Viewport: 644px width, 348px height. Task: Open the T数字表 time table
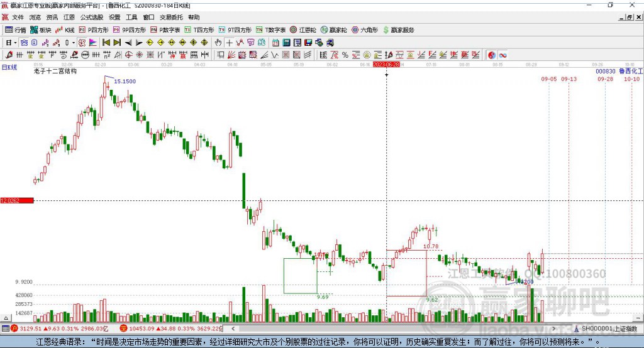coord(270,30)
